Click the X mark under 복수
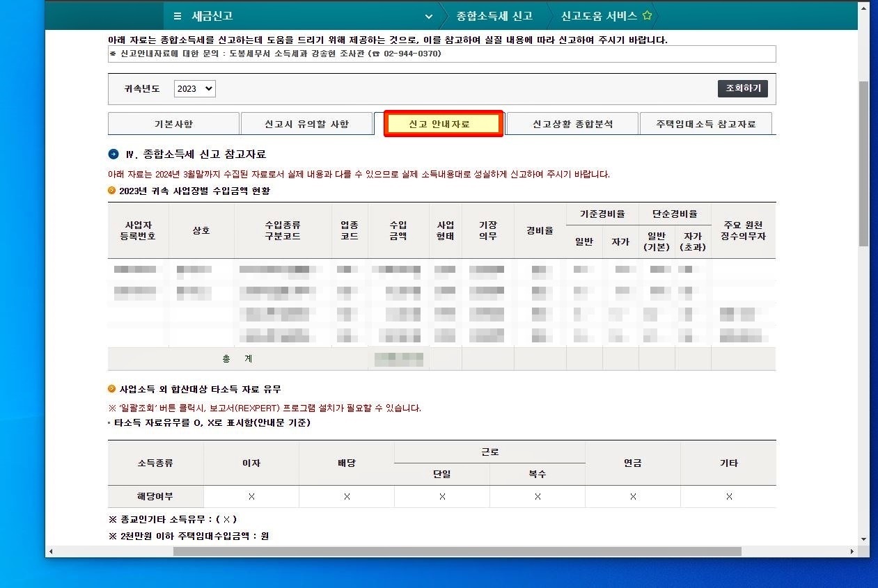Screen dimensions: 878x588 tap(538, 496)
